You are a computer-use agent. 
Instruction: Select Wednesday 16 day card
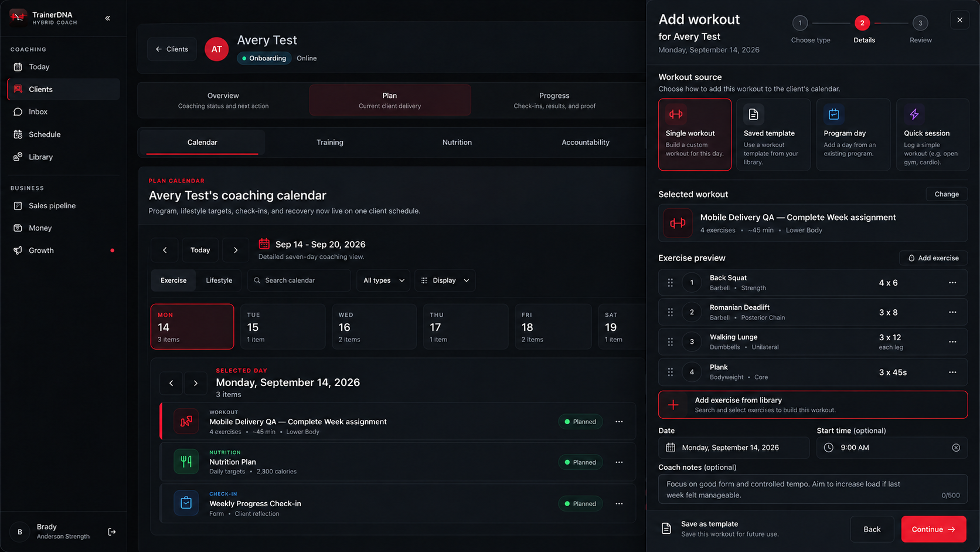[374, 327]
